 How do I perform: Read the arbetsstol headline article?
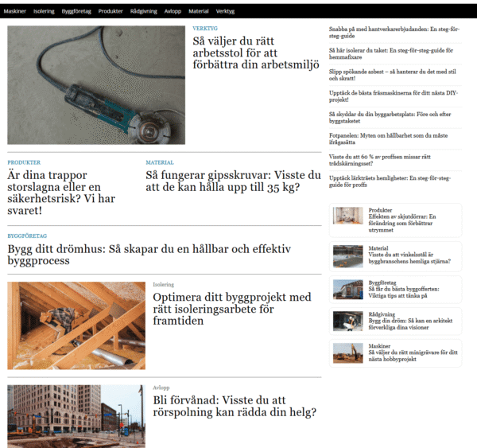pos(255,53)
